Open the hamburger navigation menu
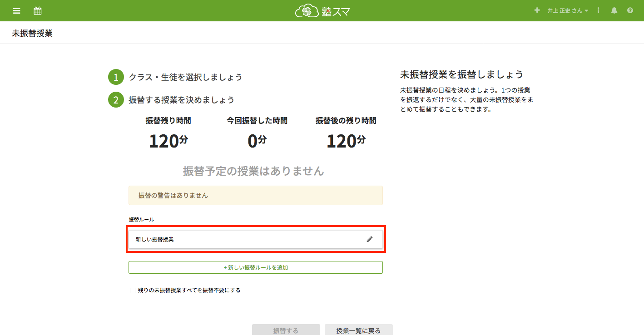This screenshot has height=335, width=644. tap(17, 10)
